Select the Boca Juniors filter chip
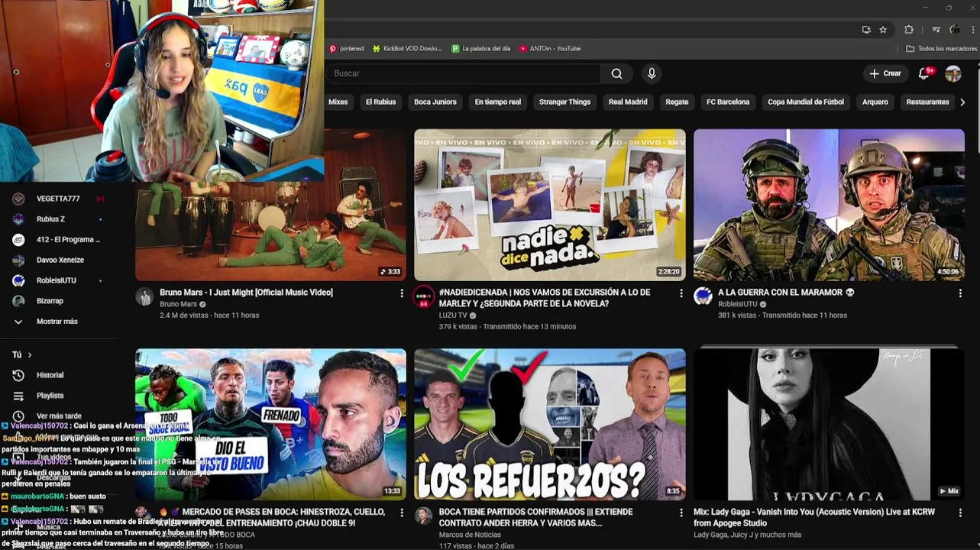 (435, 102)
